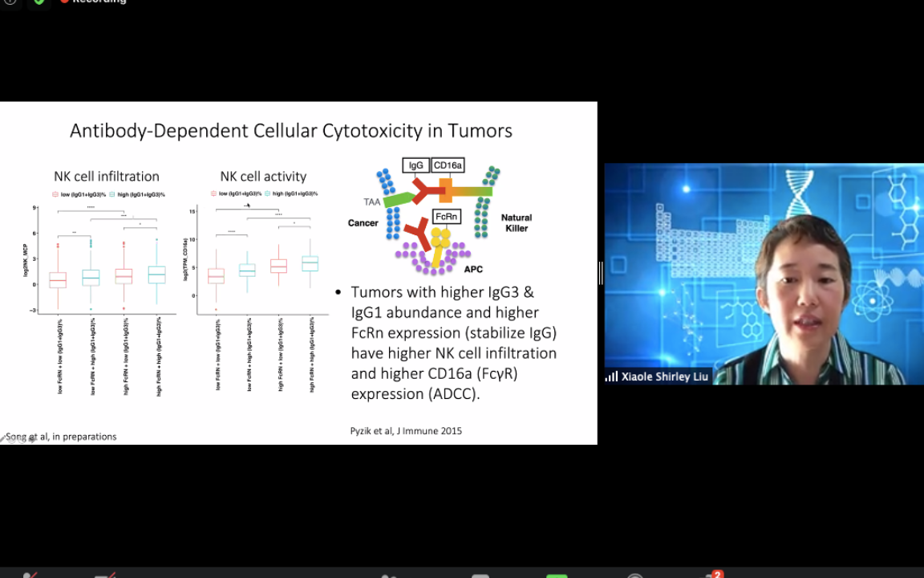The image size is (924, 578).
Task: Click the green encryption shield icon
Action: click(x=38, y=2)
